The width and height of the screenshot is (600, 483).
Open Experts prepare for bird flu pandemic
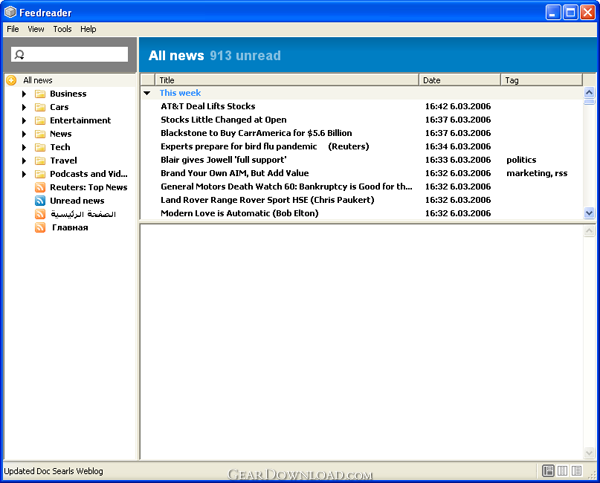[x=264, y=147]
